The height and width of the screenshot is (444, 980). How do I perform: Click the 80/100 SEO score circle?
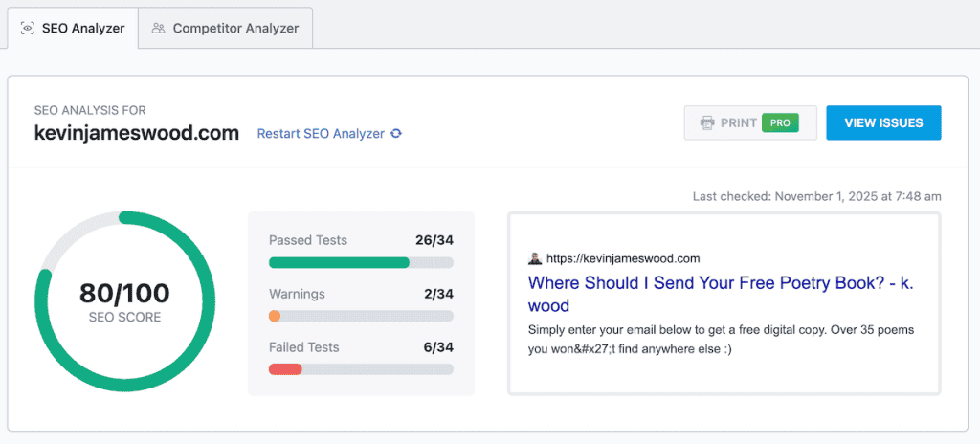[125, 302]
